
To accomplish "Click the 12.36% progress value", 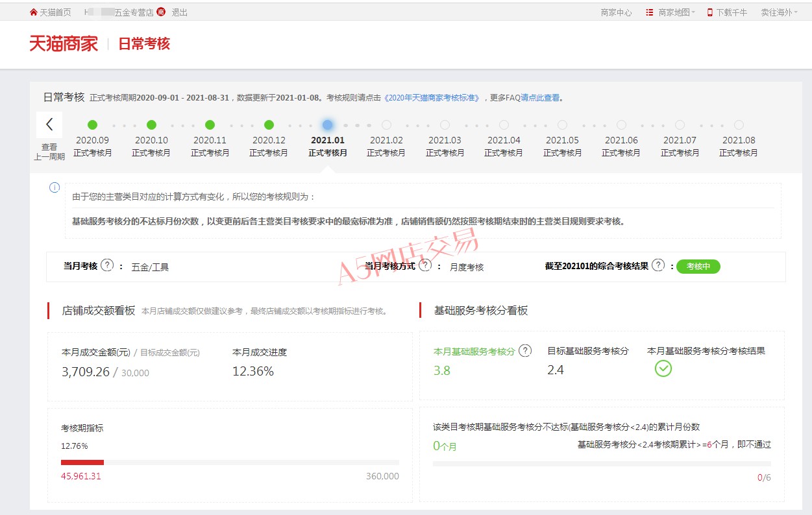I will point(253,372).
